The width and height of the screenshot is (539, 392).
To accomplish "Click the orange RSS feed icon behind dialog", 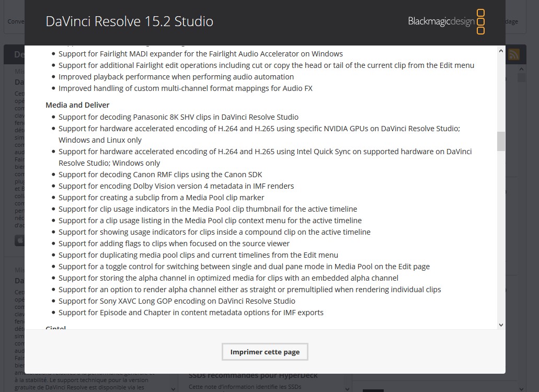I will 513,54.
